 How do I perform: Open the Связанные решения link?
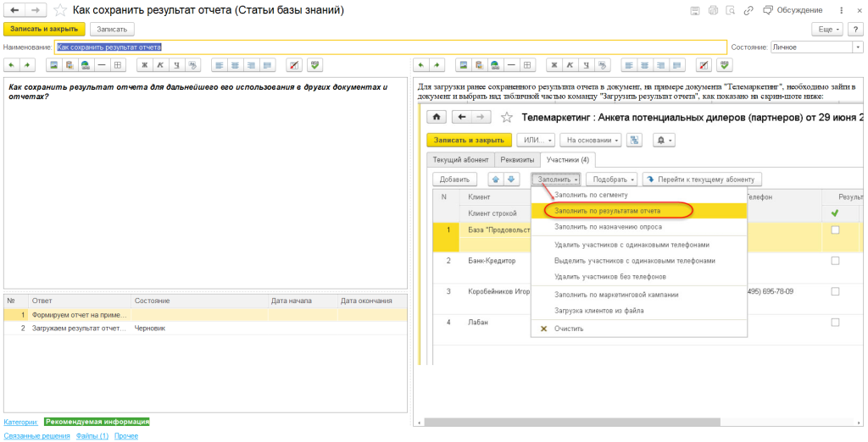[36, 435]
